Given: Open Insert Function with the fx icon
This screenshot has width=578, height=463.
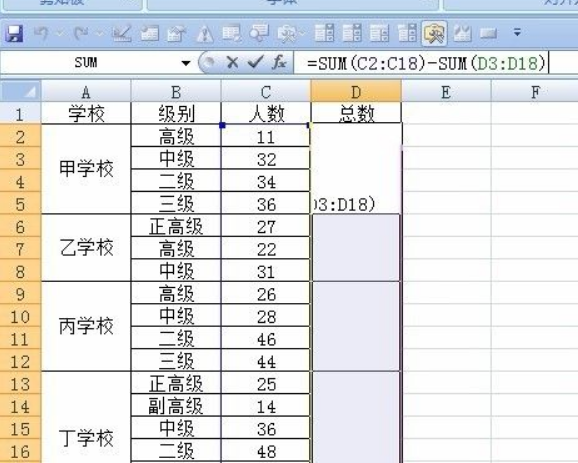Looking at the screenshot, I should click(279, 62).
